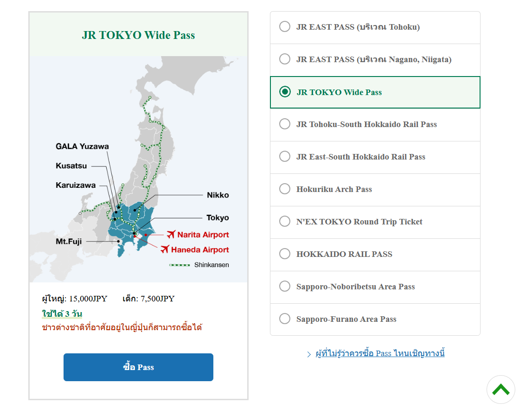Select Sapporo-Noboribetsu Area Pass radio
The width and height of the screenshot is (532, 409).
(285, 287)
